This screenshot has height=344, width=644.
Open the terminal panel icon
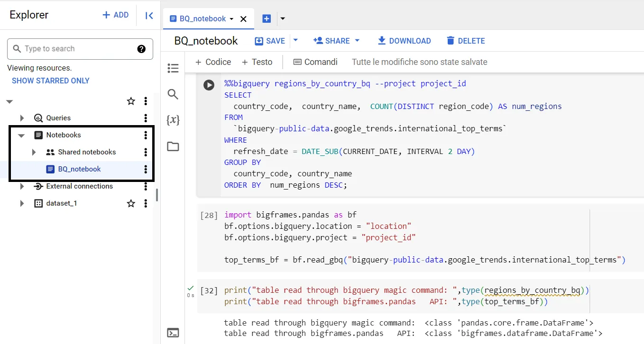click(174, 333)
